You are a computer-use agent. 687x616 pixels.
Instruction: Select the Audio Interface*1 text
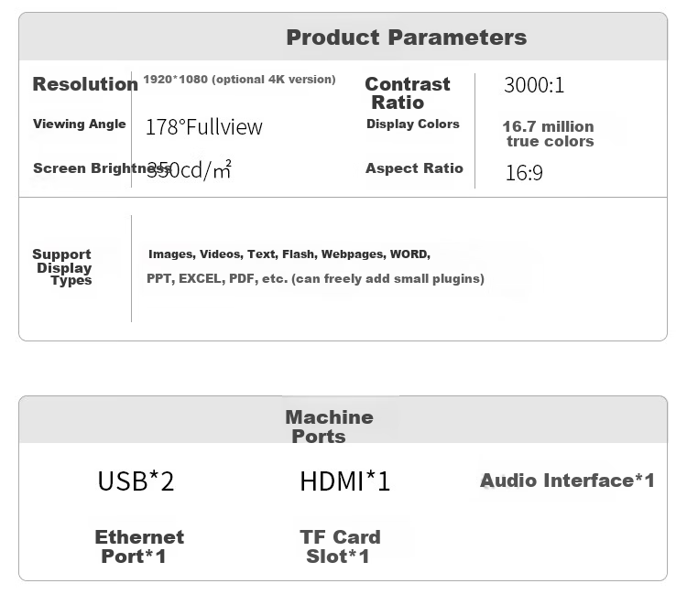[567, 481]
